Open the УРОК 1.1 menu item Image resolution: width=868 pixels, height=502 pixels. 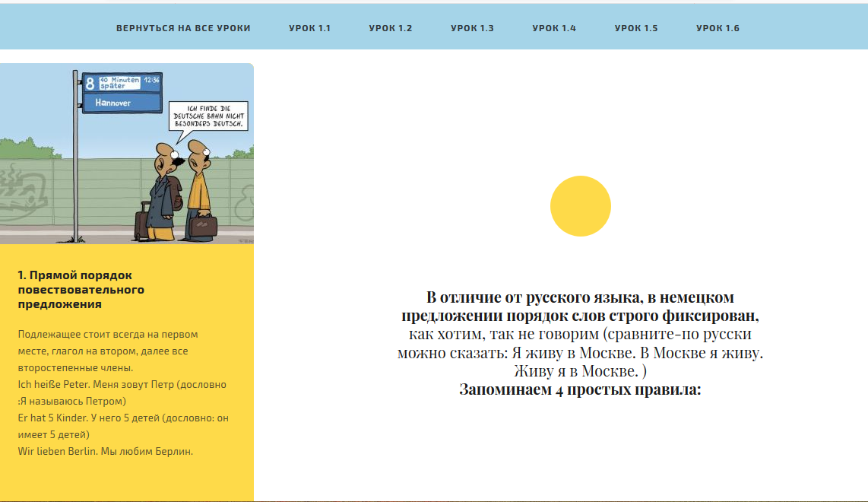click(309, 28)
